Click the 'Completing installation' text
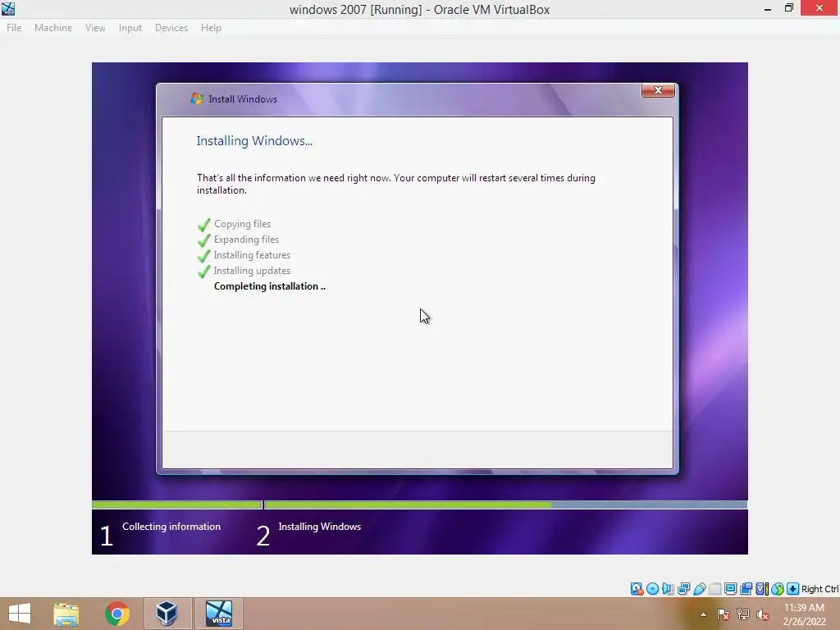Image resolution: width=840 pixels, height=630 pixels. (x=269, y=286)
